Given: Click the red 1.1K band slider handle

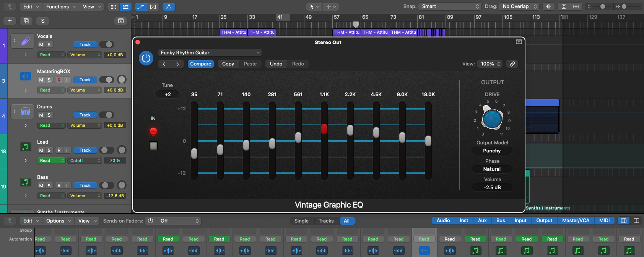Looking at the screenshot, I should tap(324, 129).
